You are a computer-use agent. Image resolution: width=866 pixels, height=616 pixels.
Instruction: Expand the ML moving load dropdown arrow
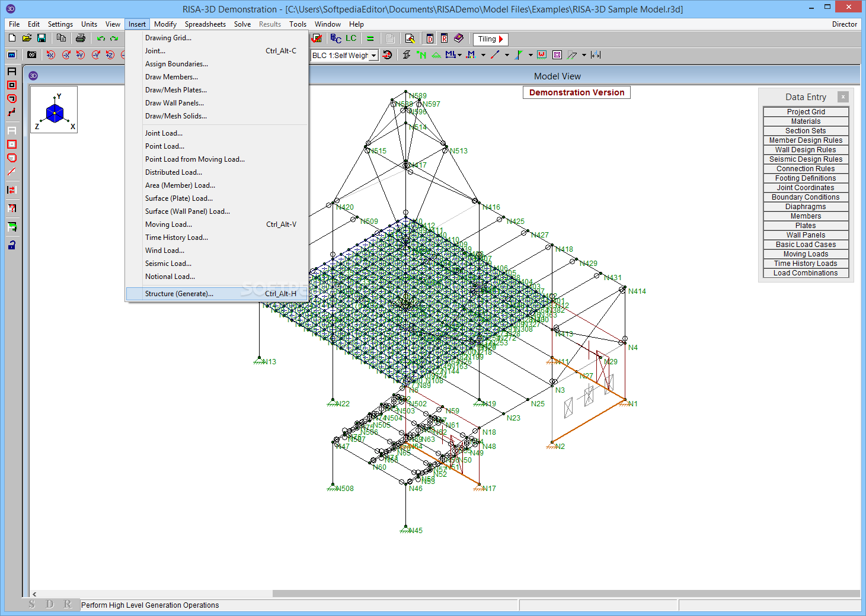click(459, 55)
